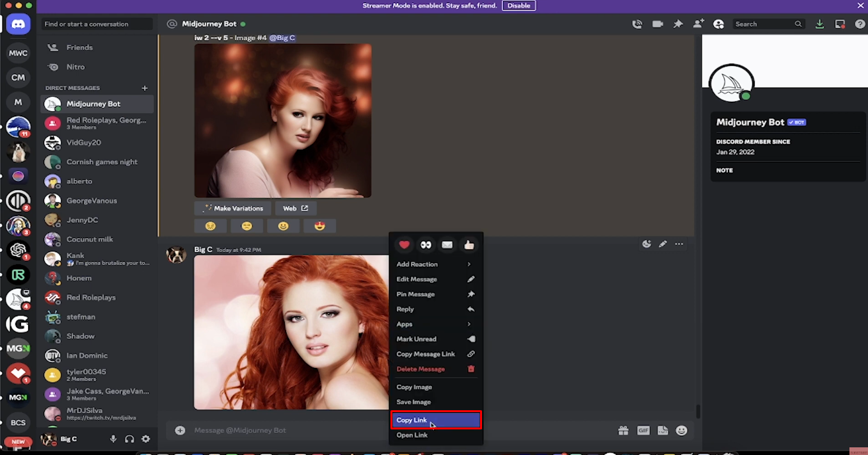Open the inbox icon in the top bar
Viewport: 868px width, 455px height.
tap(840, 24)
